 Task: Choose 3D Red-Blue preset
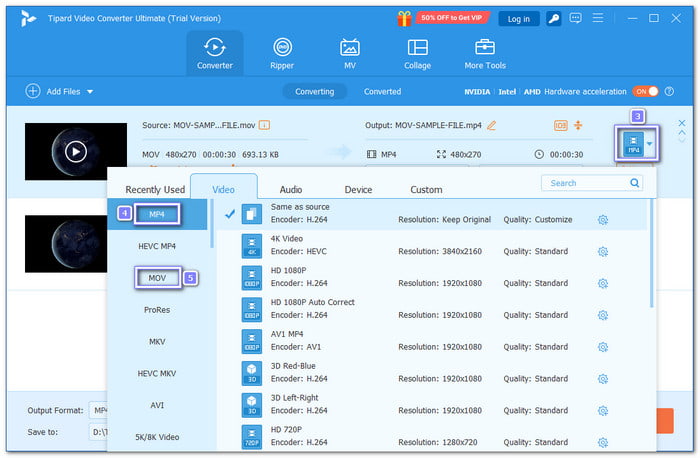click(x=432, y=373)
